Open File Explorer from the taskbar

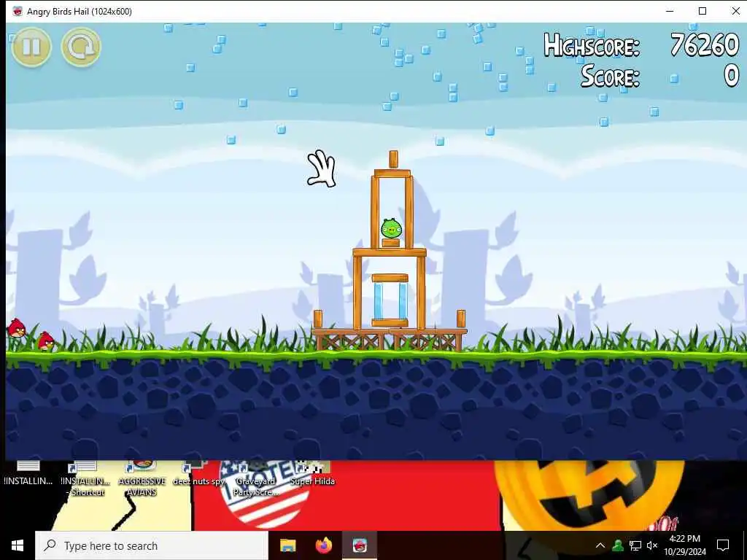287,545
